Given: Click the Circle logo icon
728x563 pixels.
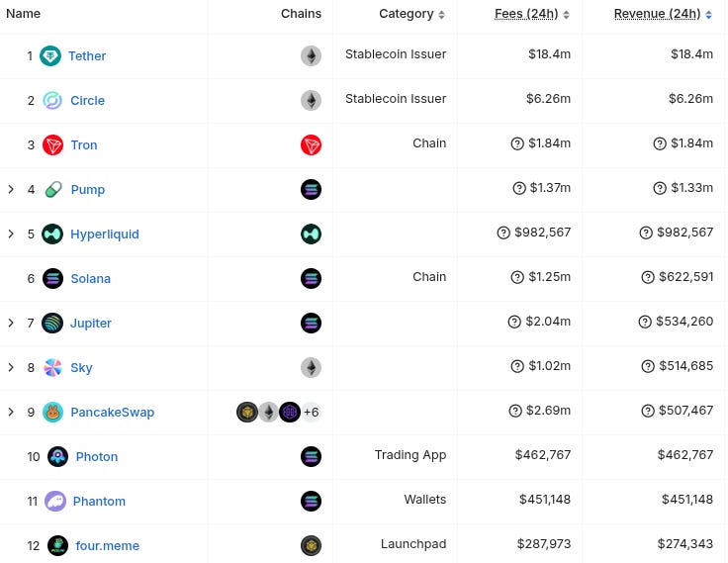Looking at the screenshot, I should (52, 100).
